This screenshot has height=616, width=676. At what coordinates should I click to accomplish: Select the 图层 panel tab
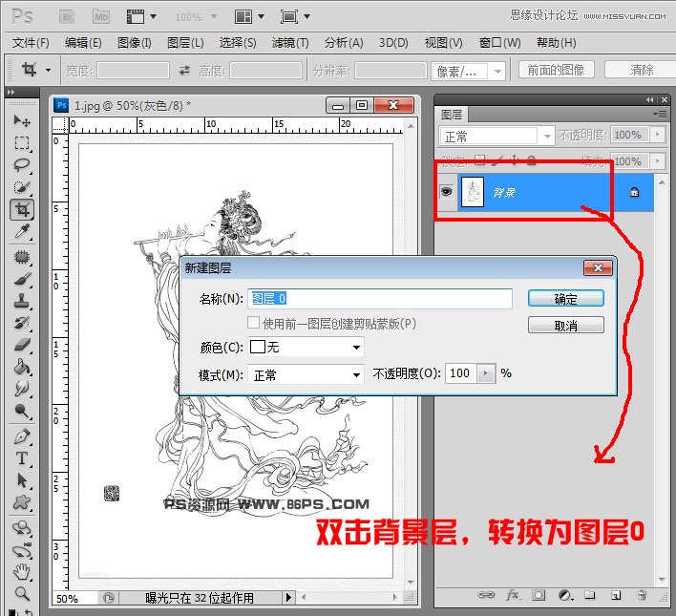452,115
